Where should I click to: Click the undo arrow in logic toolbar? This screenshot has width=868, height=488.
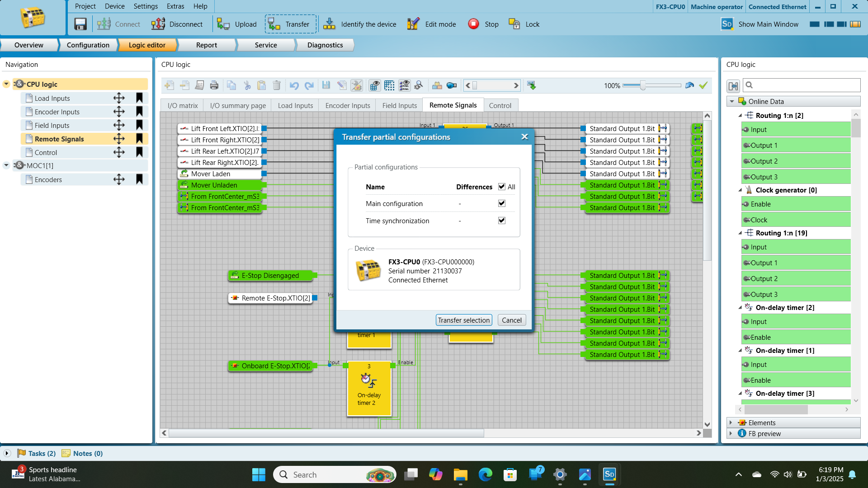point(294,85)
